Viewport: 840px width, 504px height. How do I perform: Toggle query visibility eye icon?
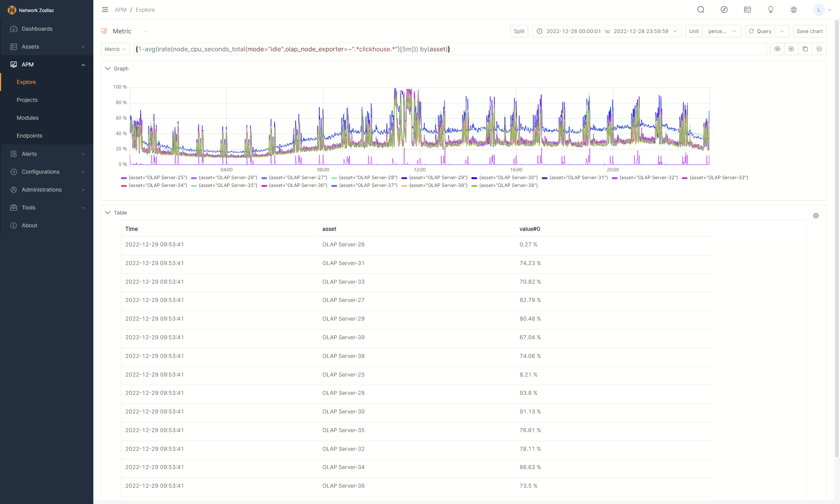(777, 49)
